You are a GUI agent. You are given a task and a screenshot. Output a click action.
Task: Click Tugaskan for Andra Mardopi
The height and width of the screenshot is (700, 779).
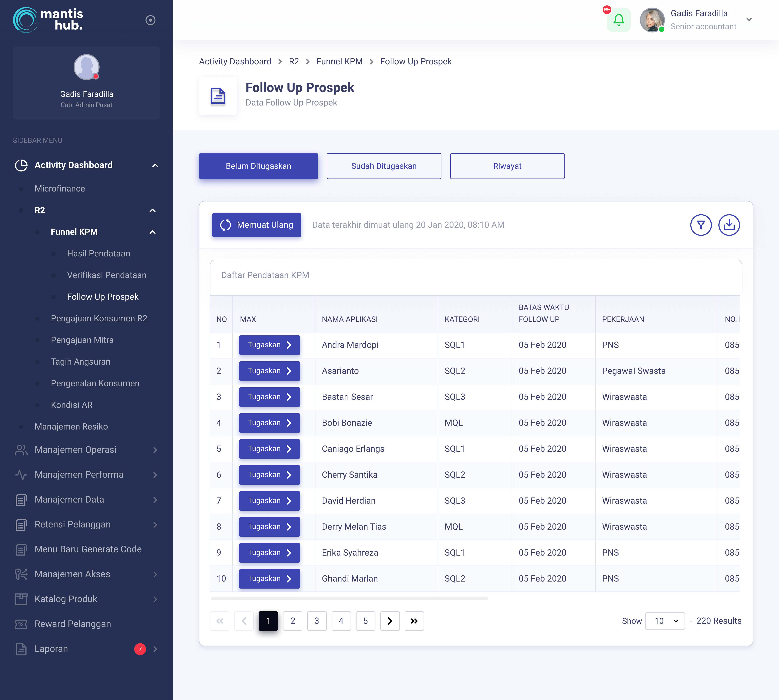pyautogui.click(x=269, y=345)
